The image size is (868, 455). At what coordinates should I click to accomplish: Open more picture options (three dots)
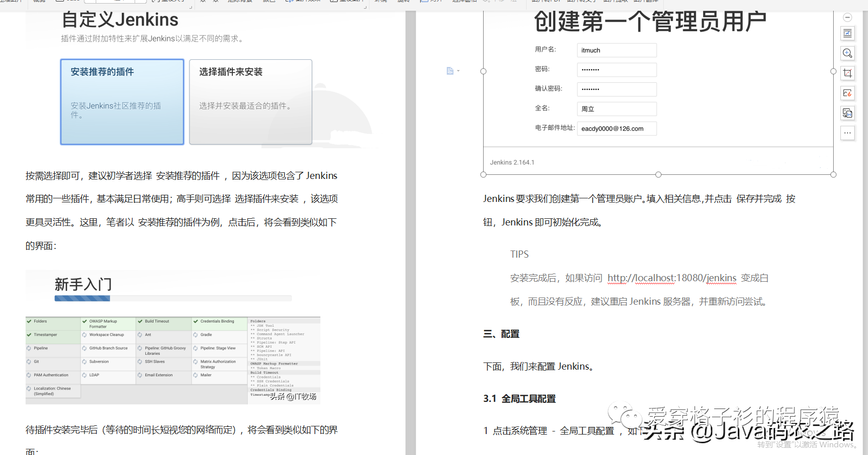(x=848, y=133)
